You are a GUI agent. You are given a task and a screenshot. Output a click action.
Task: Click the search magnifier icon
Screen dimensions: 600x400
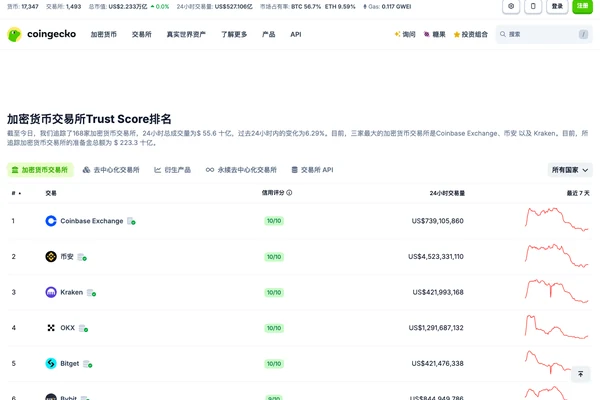tap(503, 34)
